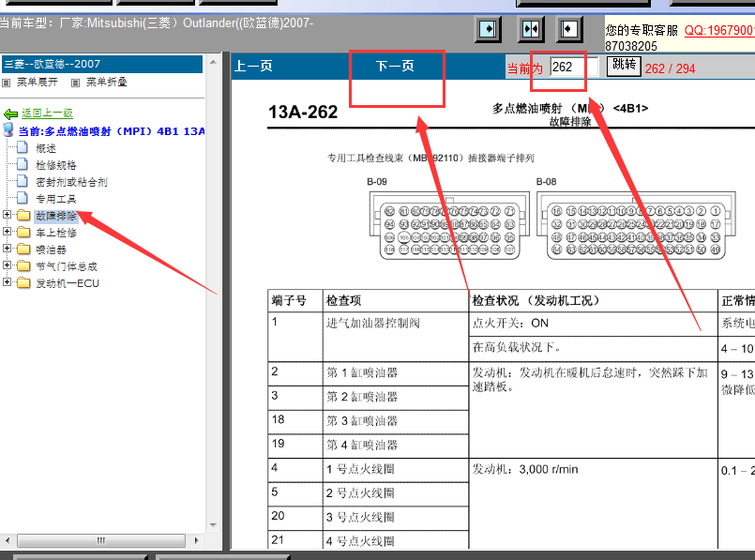
Task: Click the 跳转 jump button
Action: tap(624, 65)
